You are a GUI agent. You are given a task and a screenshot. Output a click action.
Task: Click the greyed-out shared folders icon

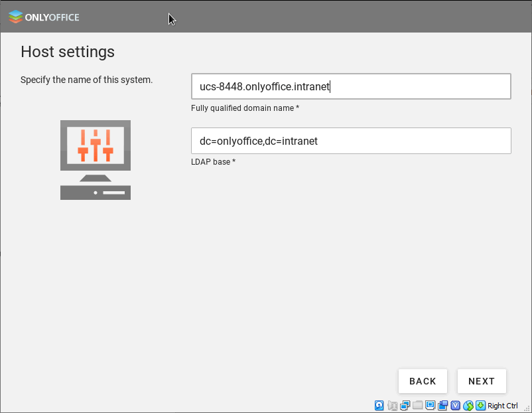coord(417,406)
